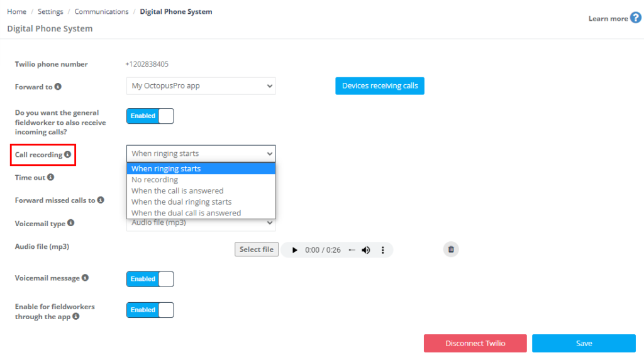The height and width of the screenshot is (360, 644).
Task: Click the Call recording info icon
Action: [x=67, y=155]
